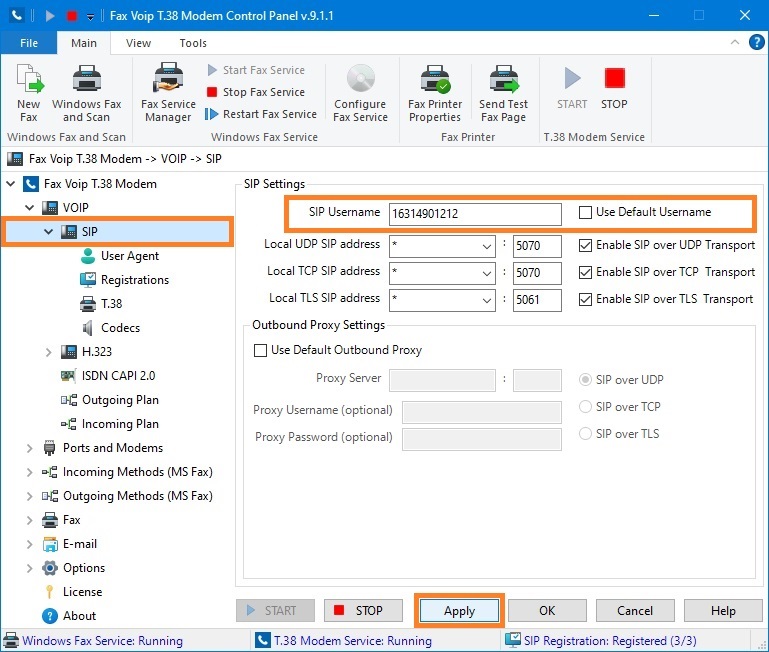Collapse Fax Voip T.38 Modem root node
The width and height of the screenshot is (769, 652).
[x=10, y=184]
